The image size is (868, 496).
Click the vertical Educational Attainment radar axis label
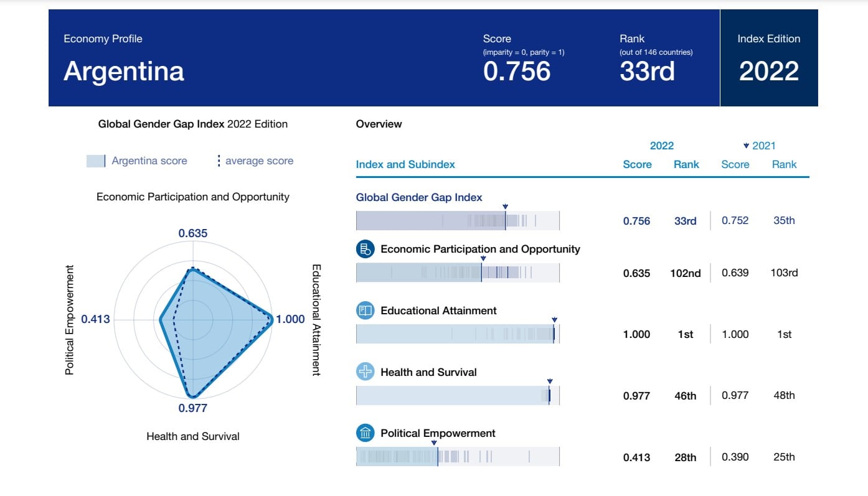[316, 320]
